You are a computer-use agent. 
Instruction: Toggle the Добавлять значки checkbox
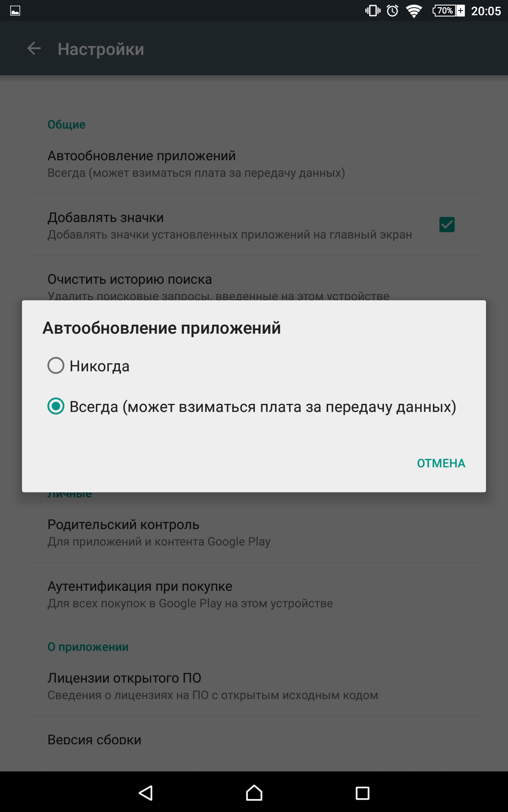pos(447,225)
